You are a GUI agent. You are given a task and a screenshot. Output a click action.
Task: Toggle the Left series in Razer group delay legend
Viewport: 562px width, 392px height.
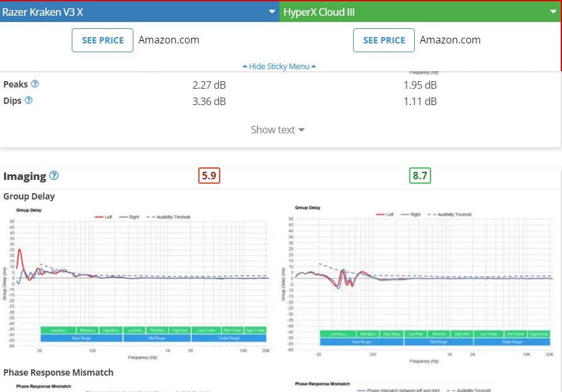pos(104,217)
